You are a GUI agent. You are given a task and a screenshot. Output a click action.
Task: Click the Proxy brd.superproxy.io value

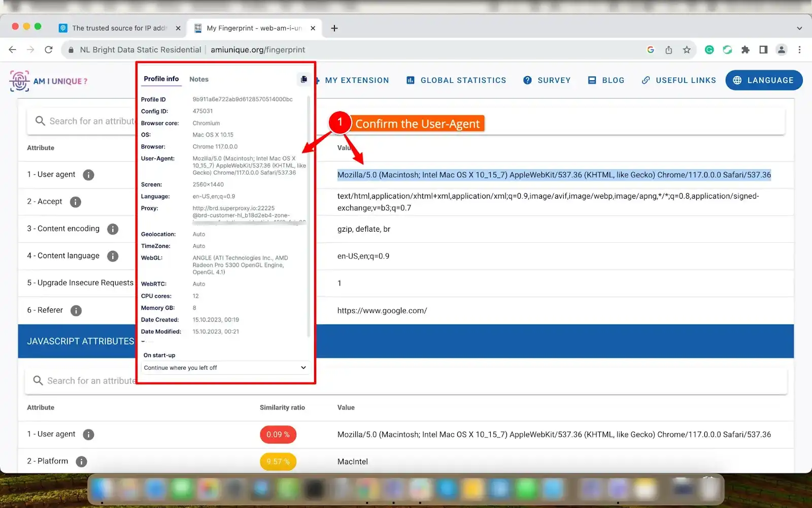[x=249, y=215]
